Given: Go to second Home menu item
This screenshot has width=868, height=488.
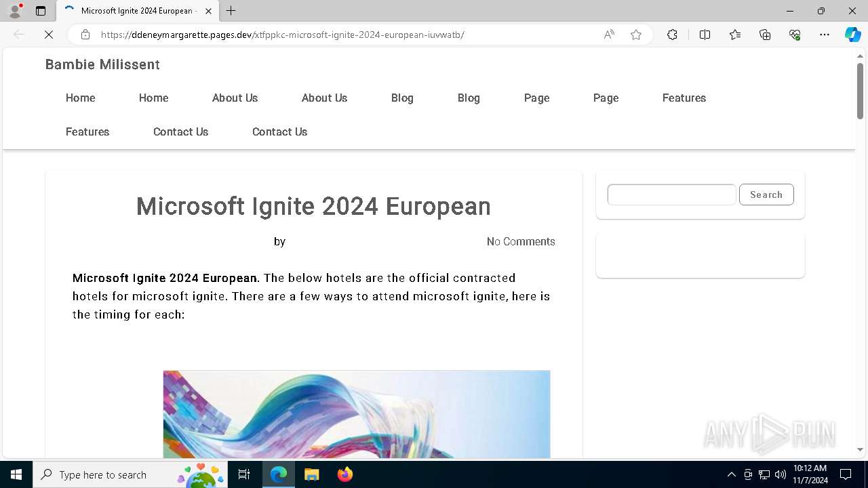Looking at the screenshot, I should click(154, 98).
